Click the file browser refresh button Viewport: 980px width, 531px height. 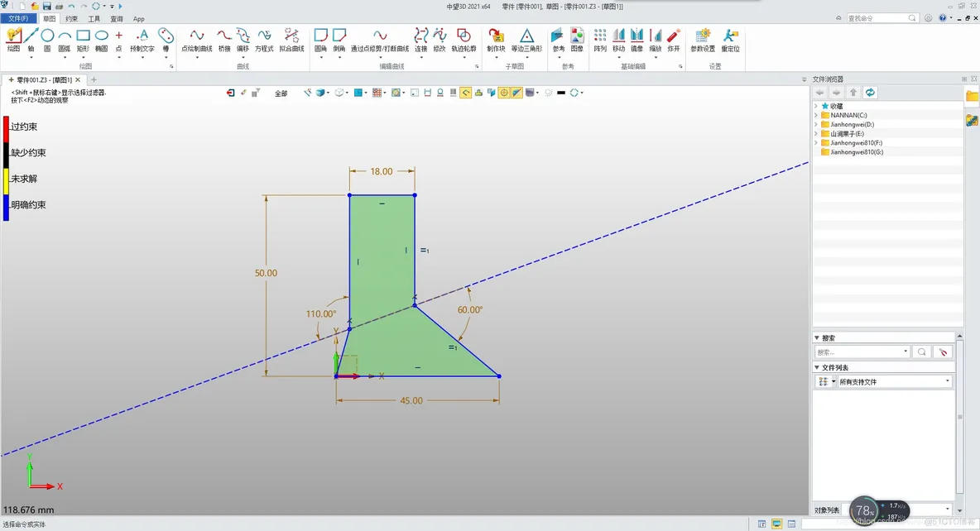870,93
